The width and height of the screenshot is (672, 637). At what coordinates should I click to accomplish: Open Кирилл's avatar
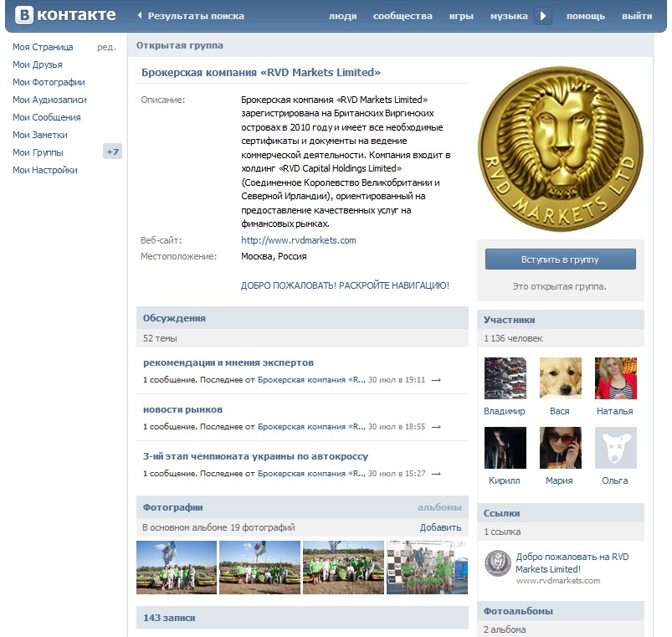point(505,448)
